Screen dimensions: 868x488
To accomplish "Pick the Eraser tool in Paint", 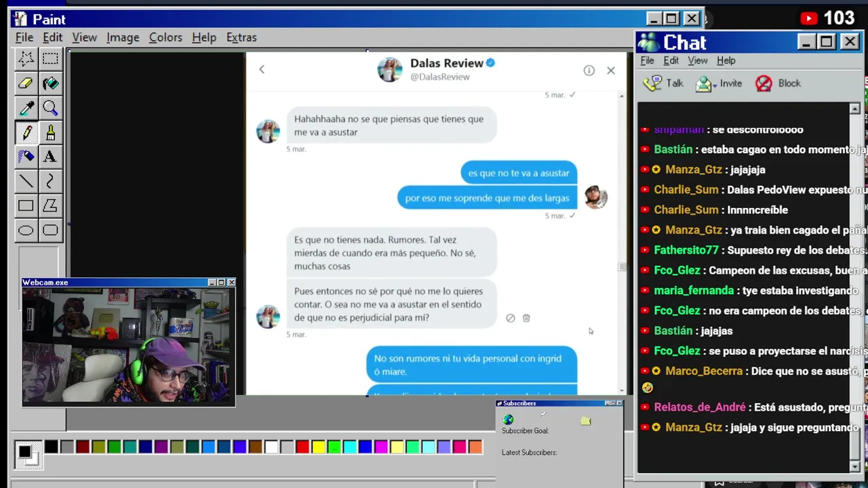I will pos(26,83).
